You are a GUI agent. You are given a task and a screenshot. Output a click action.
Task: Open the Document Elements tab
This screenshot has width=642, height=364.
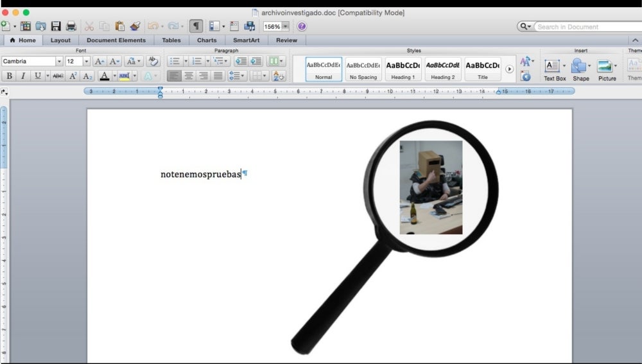(116, 40)
